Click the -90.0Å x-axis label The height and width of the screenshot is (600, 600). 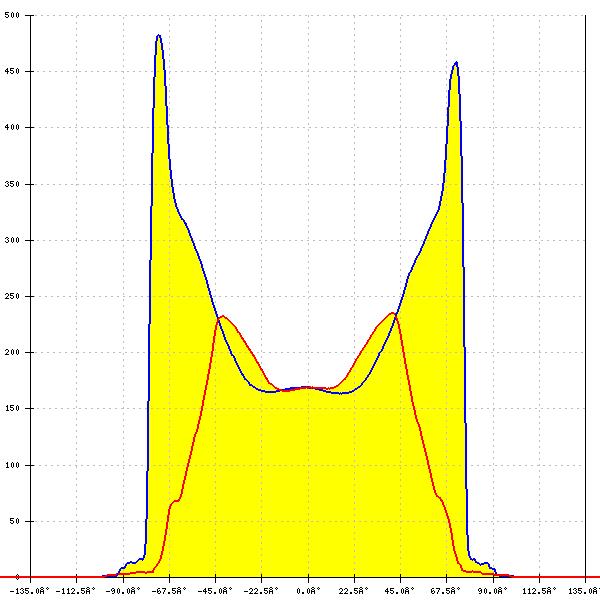click(123, 591)
